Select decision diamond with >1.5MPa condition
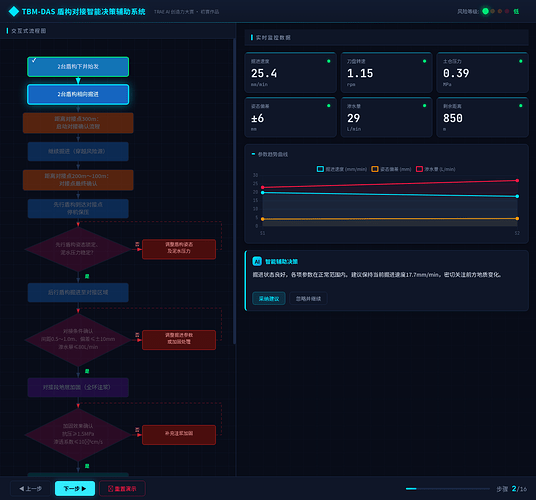Image resolution: width=536 pixels, height=500 pixels. (x=78, y=435)
